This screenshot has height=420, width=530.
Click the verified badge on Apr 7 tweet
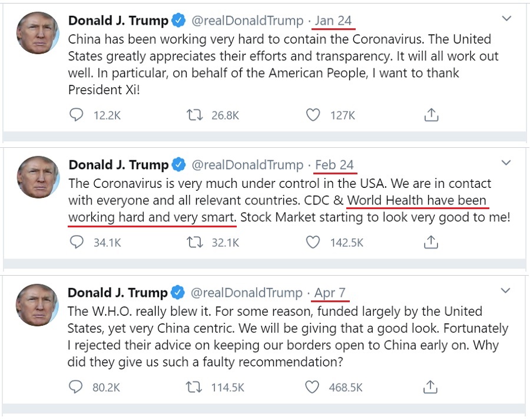pyautogui.click(x=178, y=293)
